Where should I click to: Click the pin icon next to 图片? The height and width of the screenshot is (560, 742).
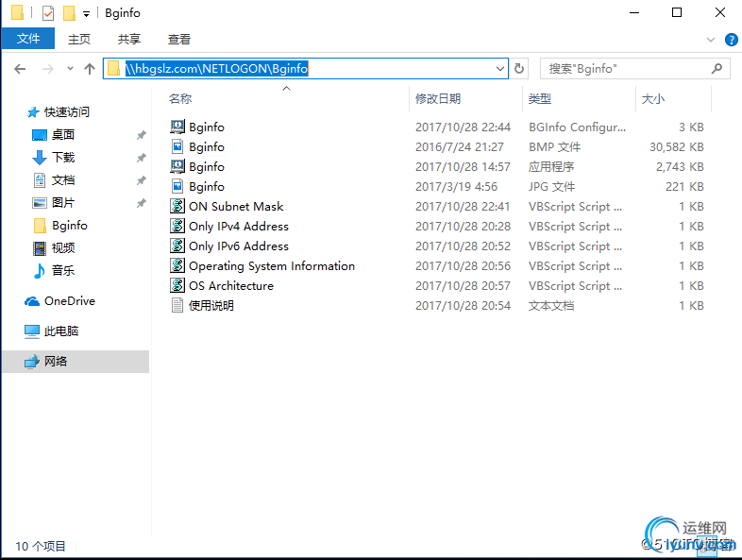pyautogui.click(x=141, y=204)
